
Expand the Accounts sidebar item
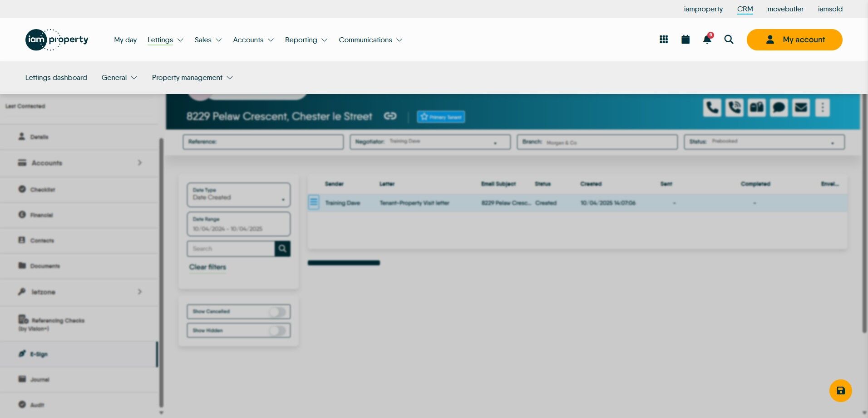79,163
